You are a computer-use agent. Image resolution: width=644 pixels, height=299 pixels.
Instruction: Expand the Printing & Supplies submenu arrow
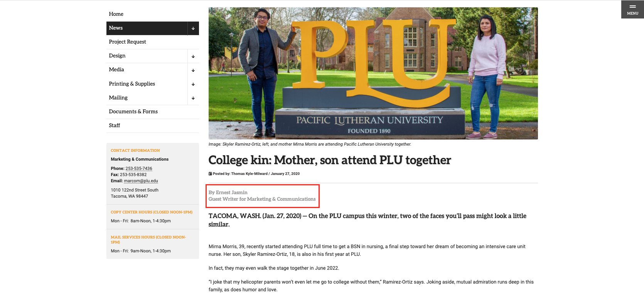point(193,84)
